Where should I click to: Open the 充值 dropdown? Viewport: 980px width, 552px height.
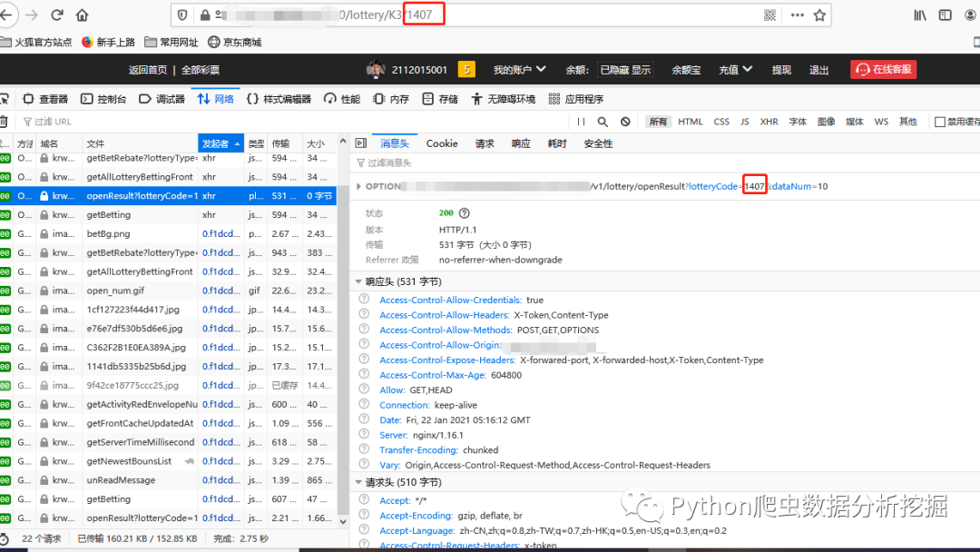coord(735,69)
